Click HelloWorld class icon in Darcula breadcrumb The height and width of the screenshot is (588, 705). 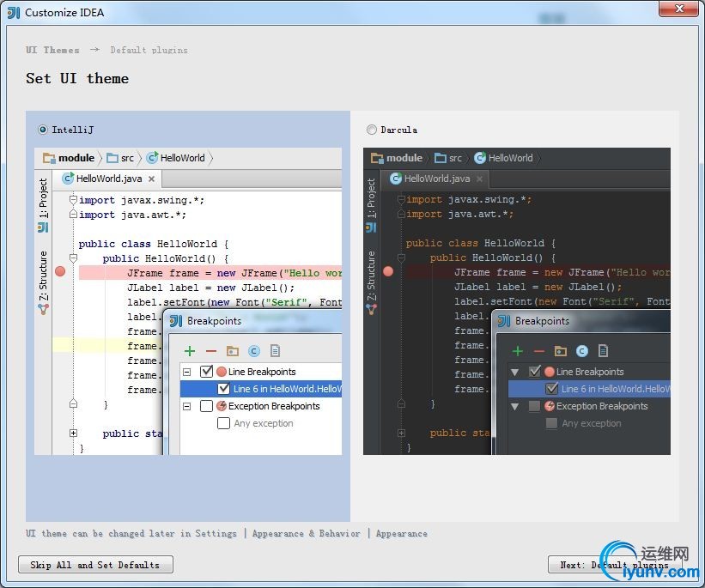[x=480, y=157]
